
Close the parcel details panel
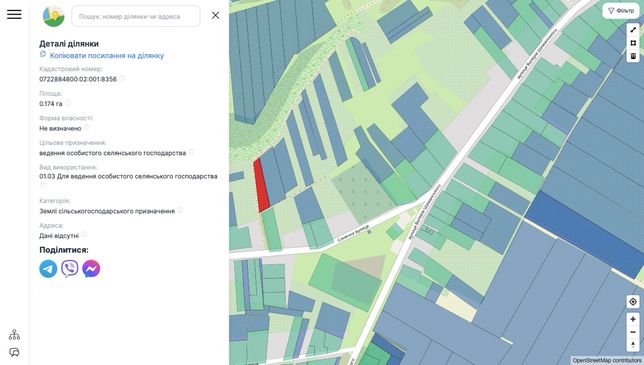[215, 16]
